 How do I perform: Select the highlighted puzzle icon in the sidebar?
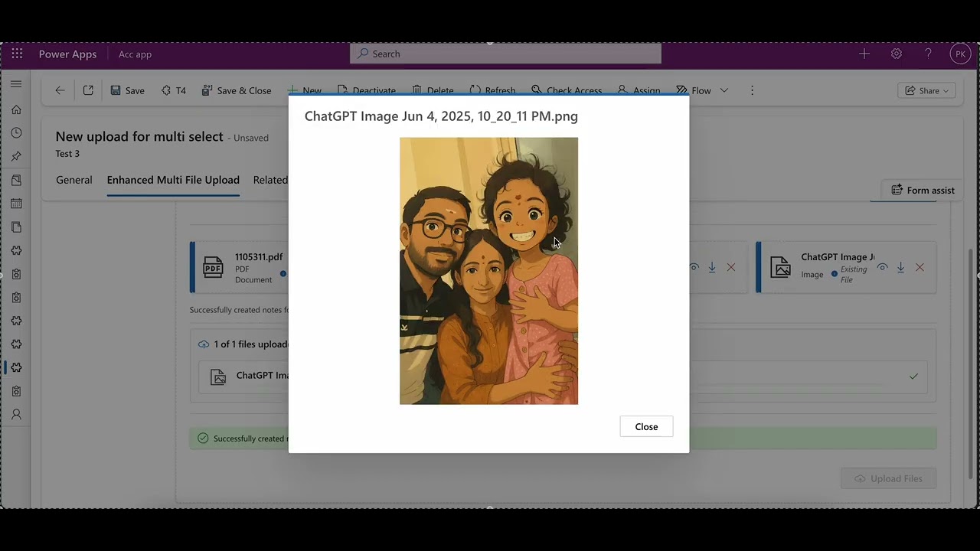click(x=16, y=367)
